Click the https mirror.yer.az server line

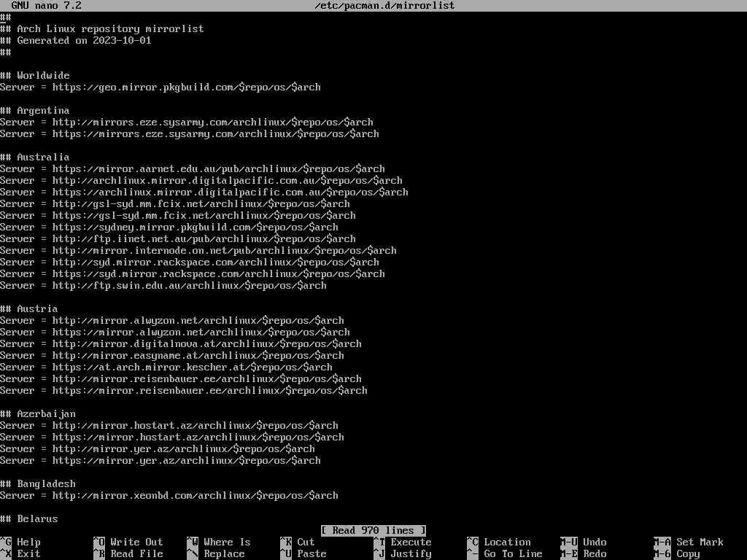coord(160,461)
